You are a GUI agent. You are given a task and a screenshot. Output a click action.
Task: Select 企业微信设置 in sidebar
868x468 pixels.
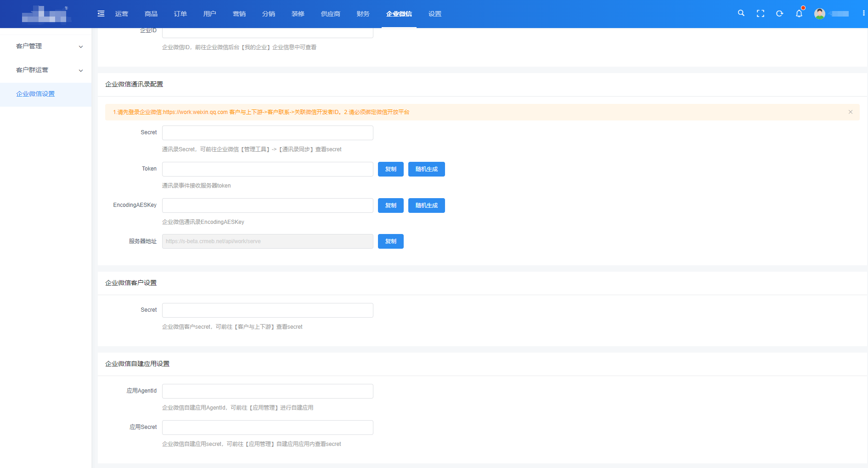46,94
